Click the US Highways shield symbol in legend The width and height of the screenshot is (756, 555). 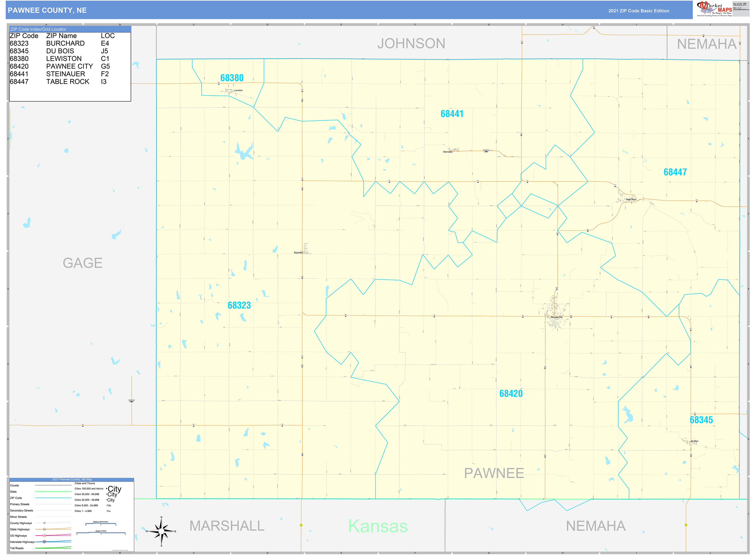[x=44, y=536]
